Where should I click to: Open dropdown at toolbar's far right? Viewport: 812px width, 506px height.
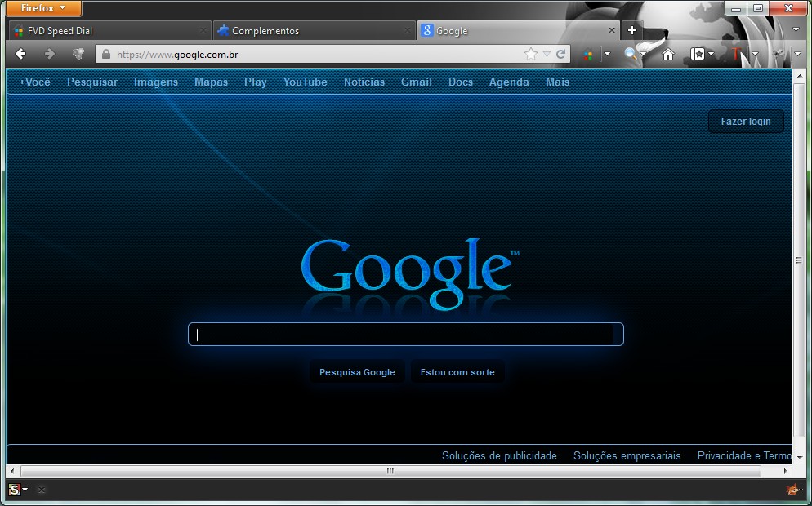(797, 54)
